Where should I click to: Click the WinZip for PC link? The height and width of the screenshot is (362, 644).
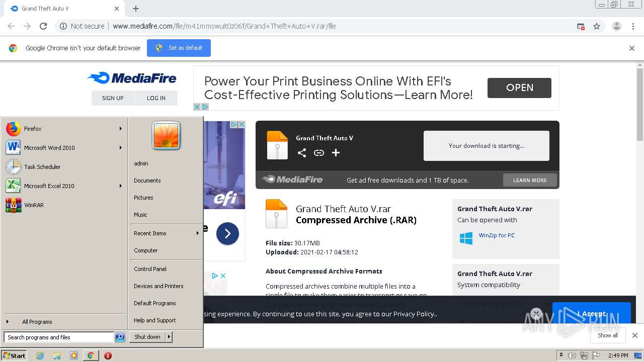pos(497,235)
